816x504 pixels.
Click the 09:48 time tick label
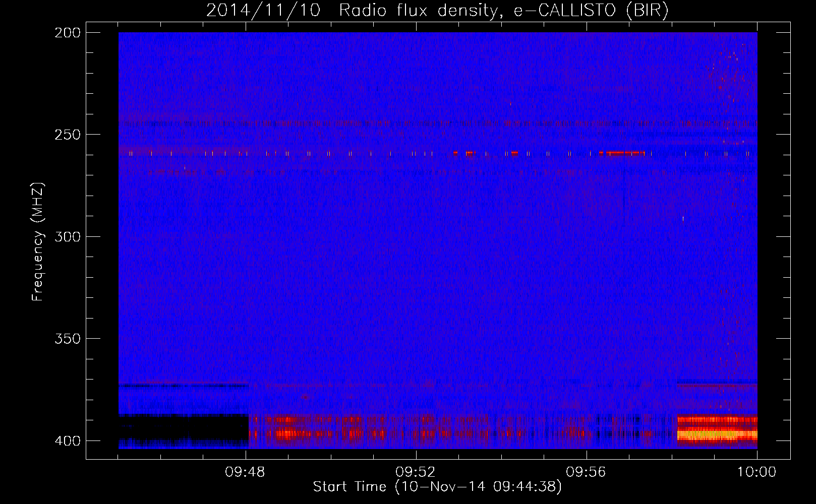[246, 472]
